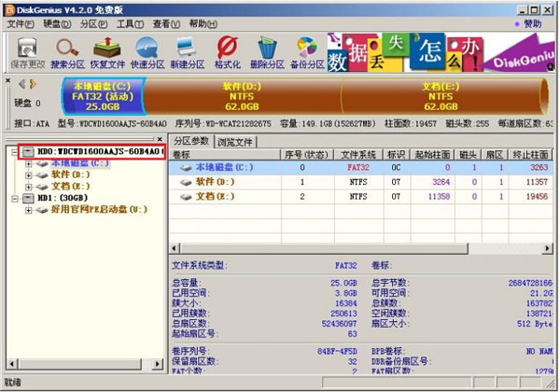Go to the next disk arrow

pyautogui.click(x=33, y=84)
